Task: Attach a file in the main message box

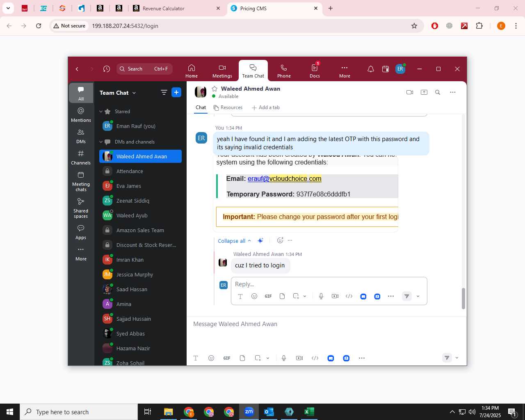Action: click(242, 358)
